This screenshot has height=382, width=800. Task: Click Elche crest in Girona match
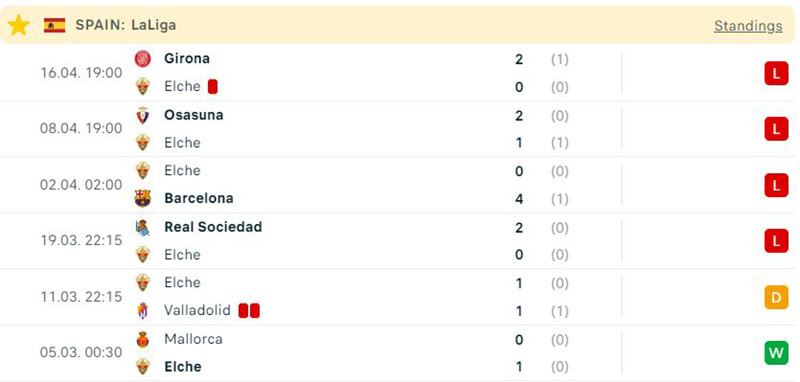(142, 87)
